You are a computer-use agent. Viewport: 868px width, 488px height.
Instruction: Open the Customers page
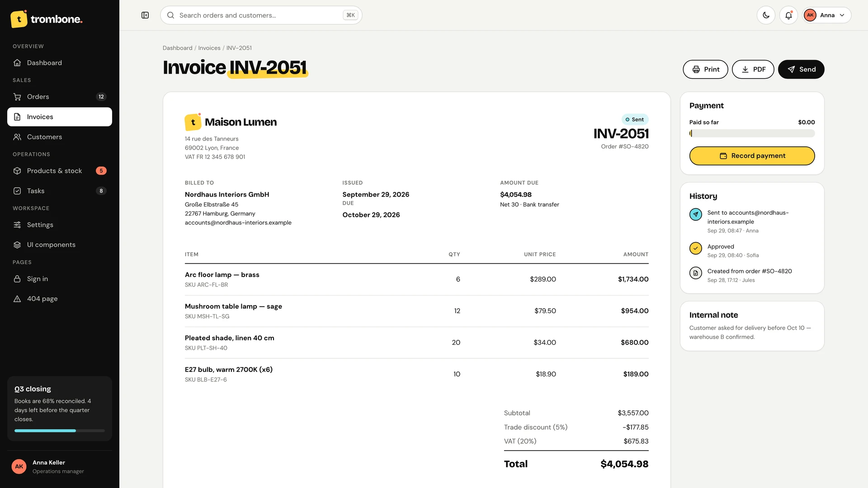60,137
